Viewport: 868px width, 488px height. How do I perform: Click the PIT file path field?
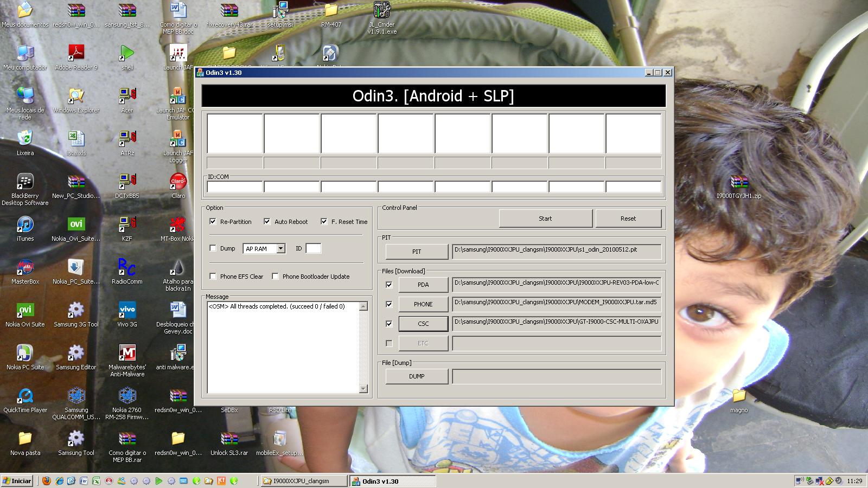557,252
